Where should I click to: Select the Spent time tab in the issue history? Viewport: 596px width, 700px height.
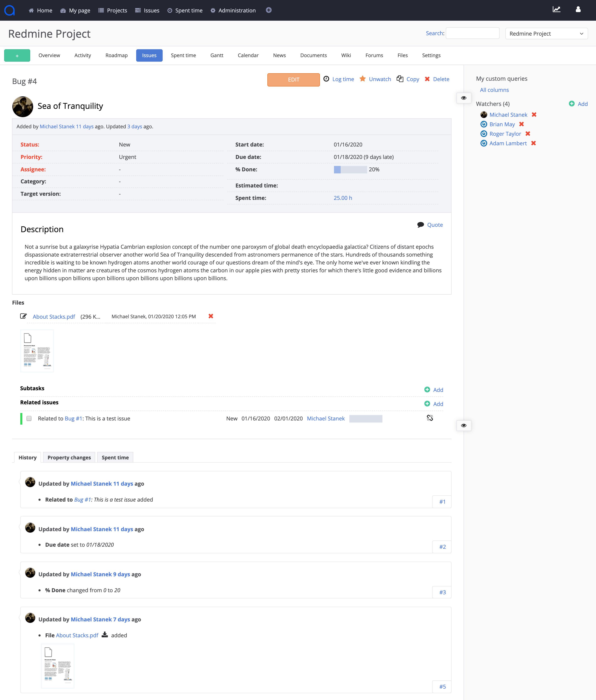115,457
